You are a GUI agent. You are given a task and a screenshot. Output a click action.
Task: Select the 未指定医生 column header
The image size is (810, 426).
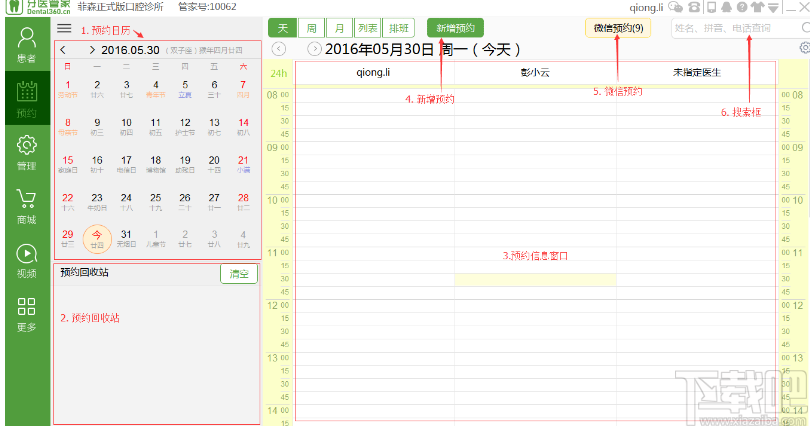coord(696,72)
